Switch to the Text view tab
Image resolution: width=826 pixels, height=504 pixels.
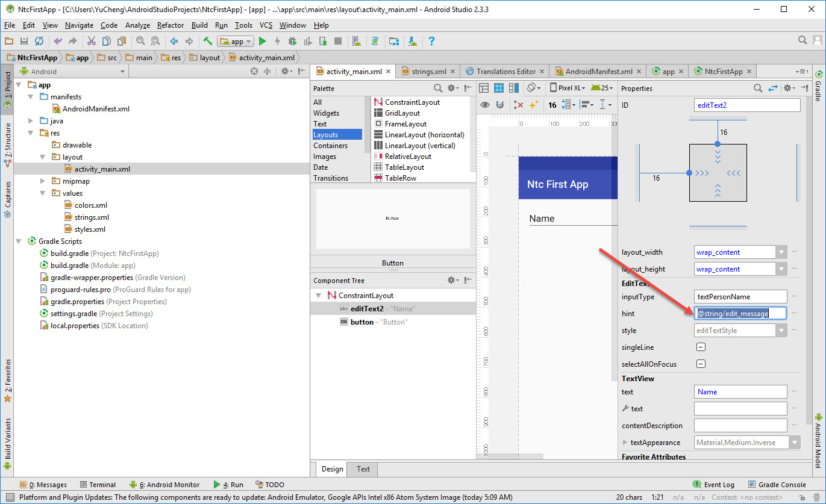click(x=363, y=469)
